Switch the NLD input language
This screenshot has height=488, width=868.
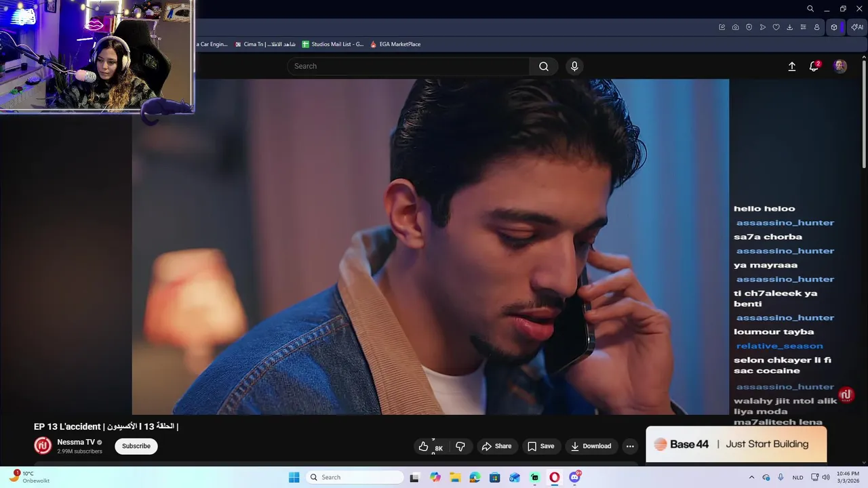798,477
